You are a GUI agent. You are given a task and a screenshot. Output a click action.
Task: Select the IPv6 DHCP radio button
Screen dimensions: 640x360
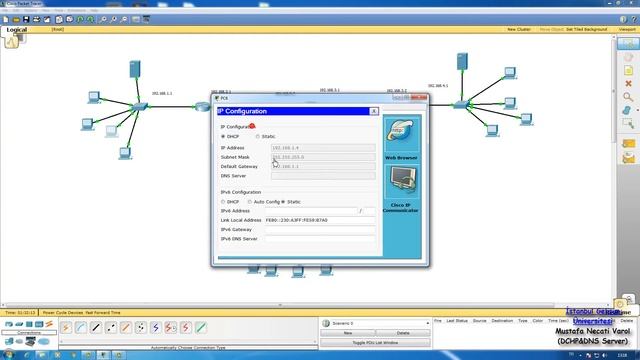223,202
